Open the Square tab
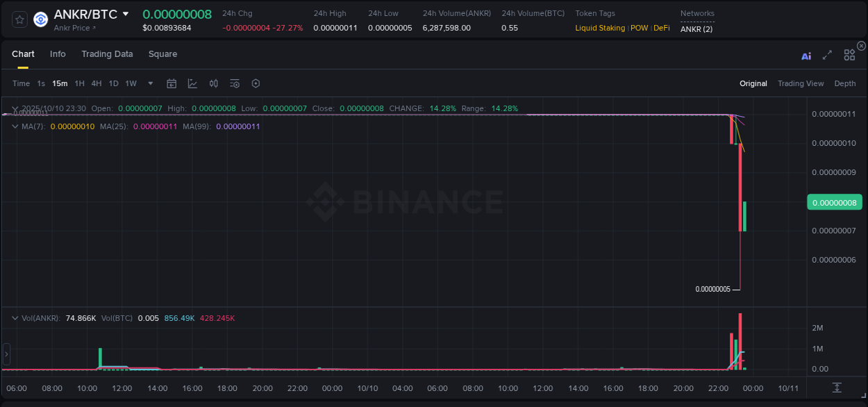The image size is (868, 407). [x=162, y=53]
